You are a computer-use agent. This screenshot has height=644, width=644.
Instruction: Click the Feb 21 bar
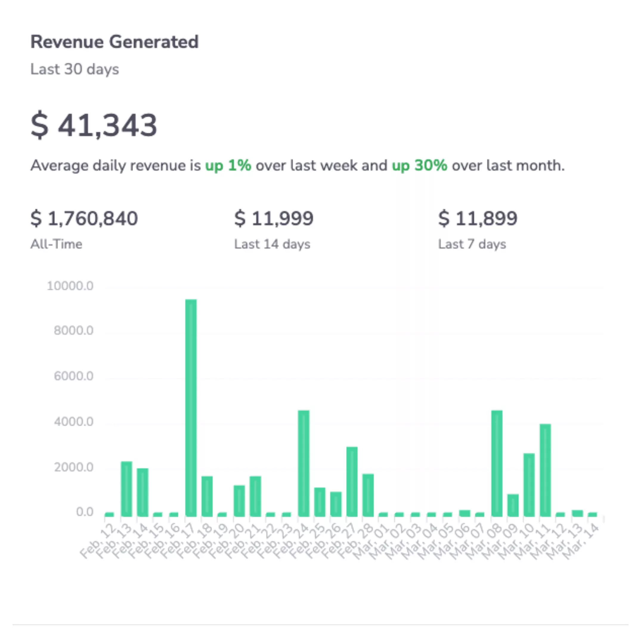[x=255, y=496]
